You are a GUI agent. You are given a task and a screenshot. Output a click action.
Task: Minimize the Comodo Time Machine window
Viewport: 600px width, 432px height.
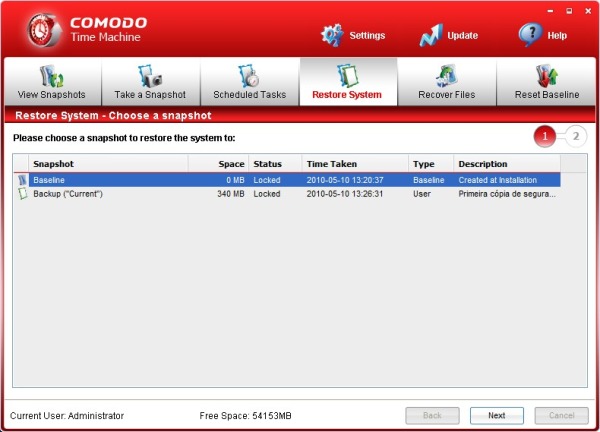(550, 11)
